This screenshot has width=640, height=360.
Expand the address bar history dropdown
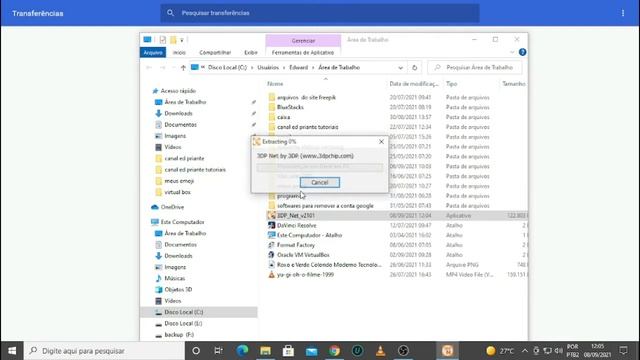pyautogui.click(x=400, y=68)
